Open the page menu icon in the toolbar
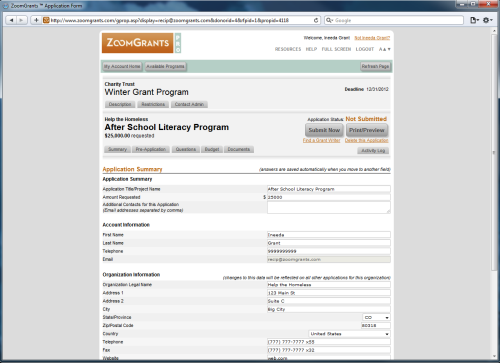 (474, 20)
